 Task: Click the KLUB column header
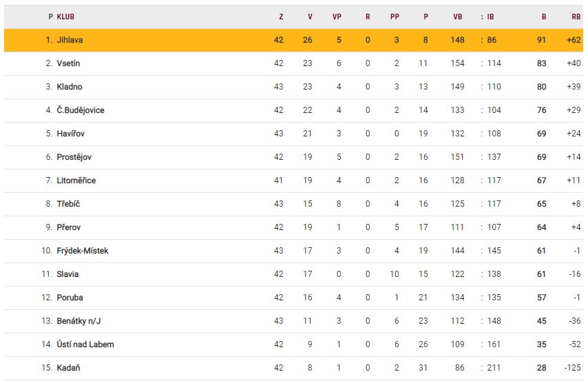tap(65, 17)
